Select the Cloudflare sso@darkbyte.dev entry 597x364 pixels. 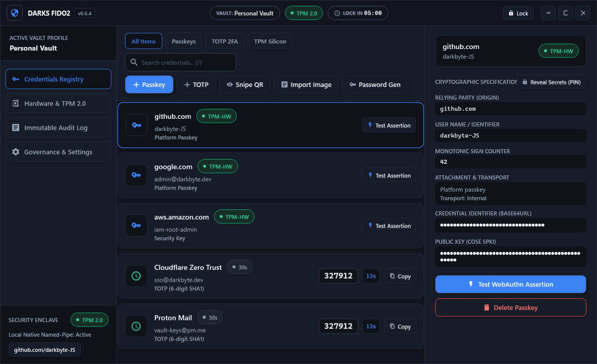[271, 276]
